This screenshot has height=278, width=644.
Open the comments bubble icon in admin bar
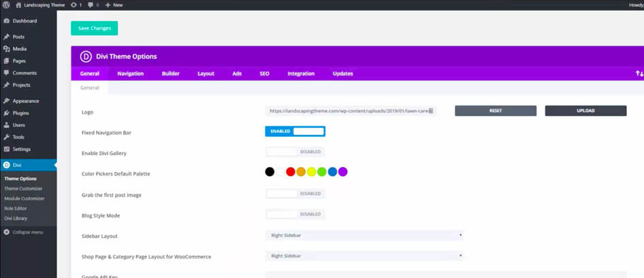[91, 5]
